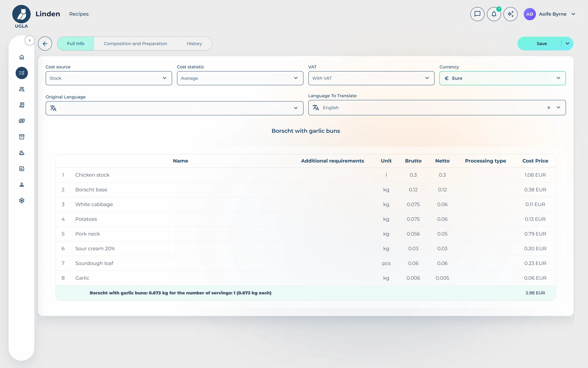Open the settings gear sidebar icon
Viewport: 588px width, 368px height.
click(22, 201)
